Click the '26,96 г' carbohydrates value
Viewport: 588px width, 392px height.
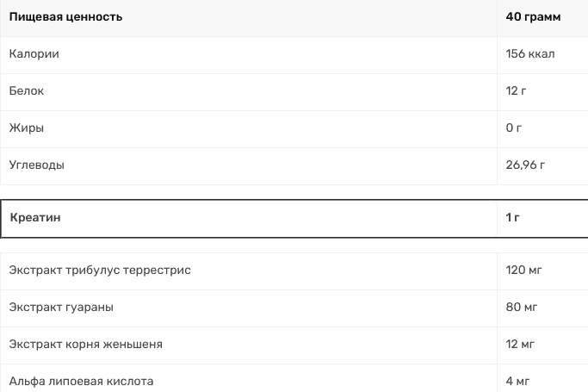[525, 165]
